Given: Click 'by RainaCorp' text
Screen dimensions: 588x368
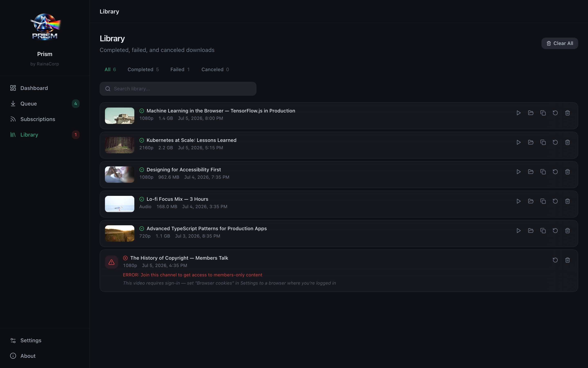Looking at the screenshot, I should 45,64.
